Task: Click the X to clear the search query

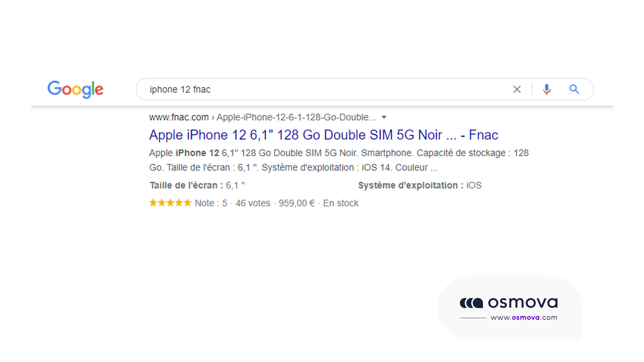Action: point(517,89)
